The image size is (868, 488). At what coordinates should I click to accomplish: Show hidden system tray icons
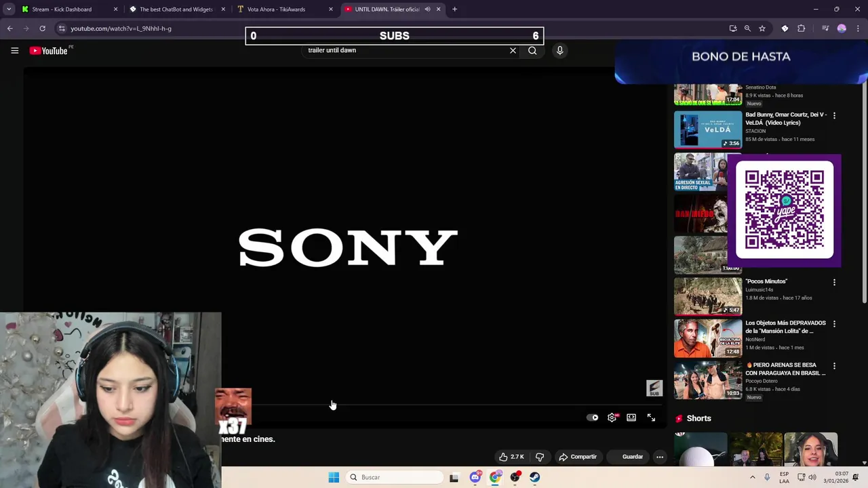coord(752,477)
